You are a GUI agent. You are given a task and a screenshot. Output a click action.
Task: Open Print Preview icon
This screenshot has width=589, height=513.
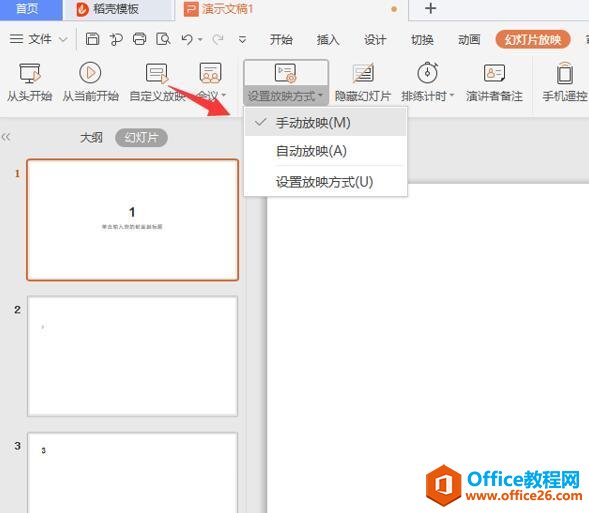pos(163,39)
